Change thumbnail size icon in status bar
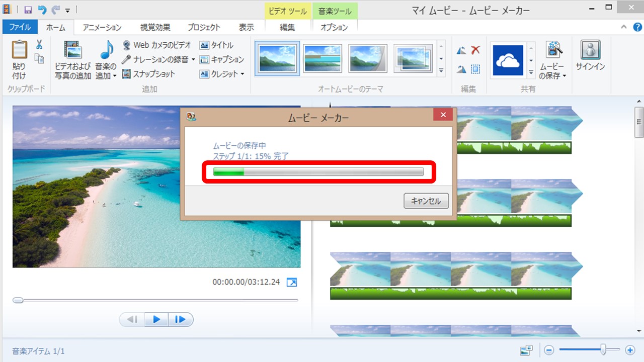644x362 pixels. click(x=527, y=350)
